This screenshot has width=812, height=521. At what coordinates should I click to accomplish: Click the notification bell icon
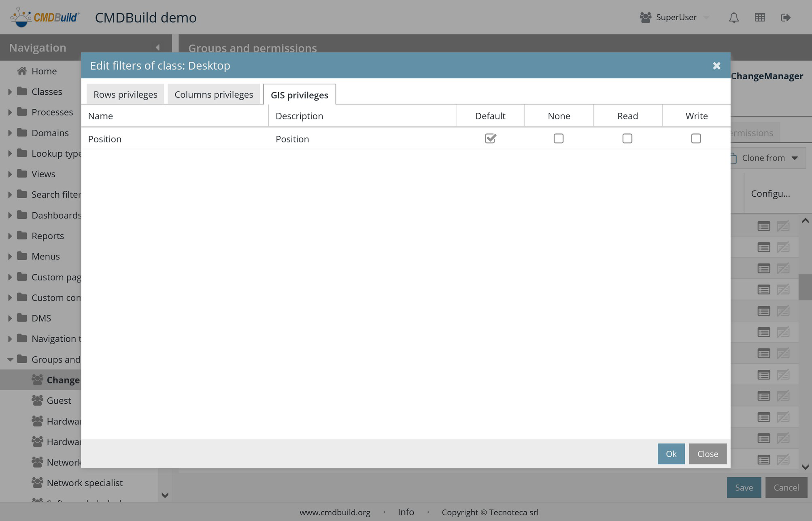point(734,17)
